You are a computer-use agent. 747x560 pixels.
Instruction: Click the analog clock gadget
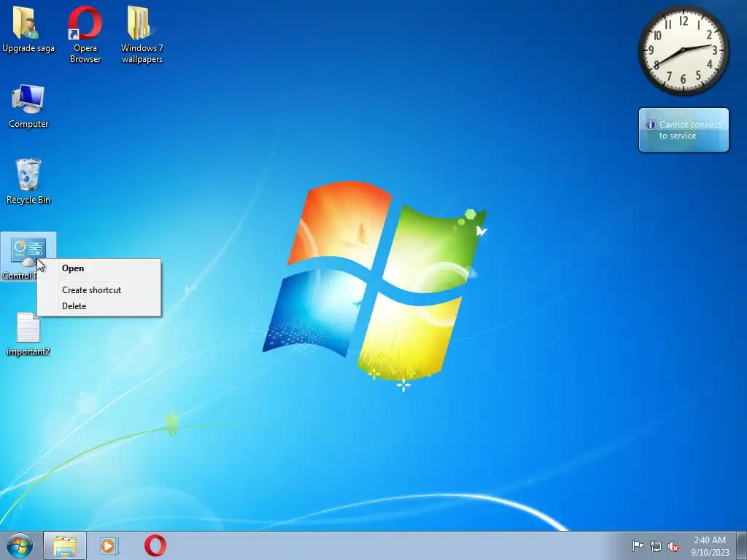click(x=683, y=50)
